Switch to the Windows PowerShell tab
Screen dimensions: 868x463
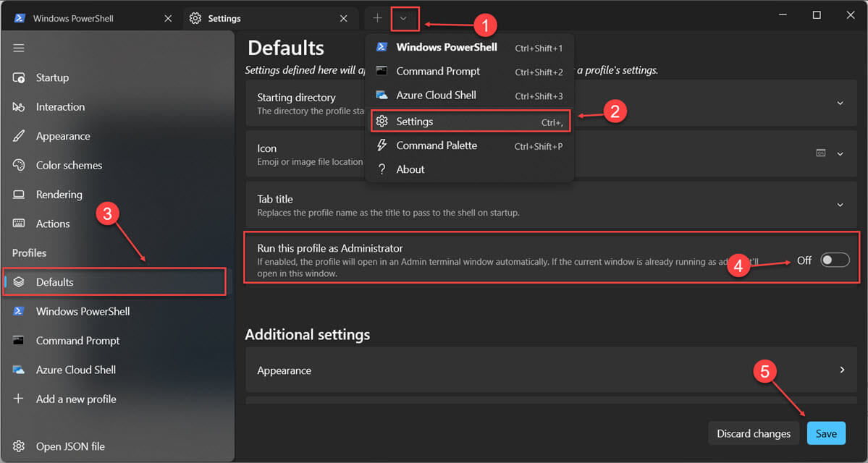pos(92,18)
